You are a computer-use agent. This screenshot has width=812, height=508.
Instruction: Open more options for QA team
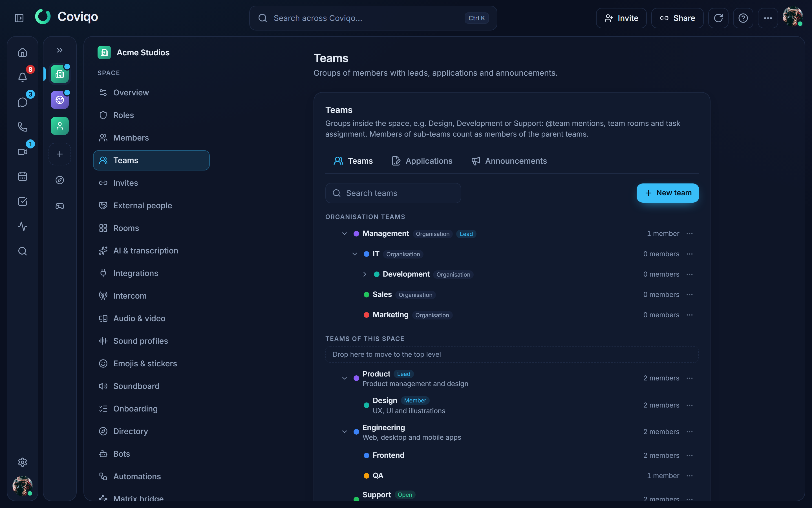tap(690, 476)
